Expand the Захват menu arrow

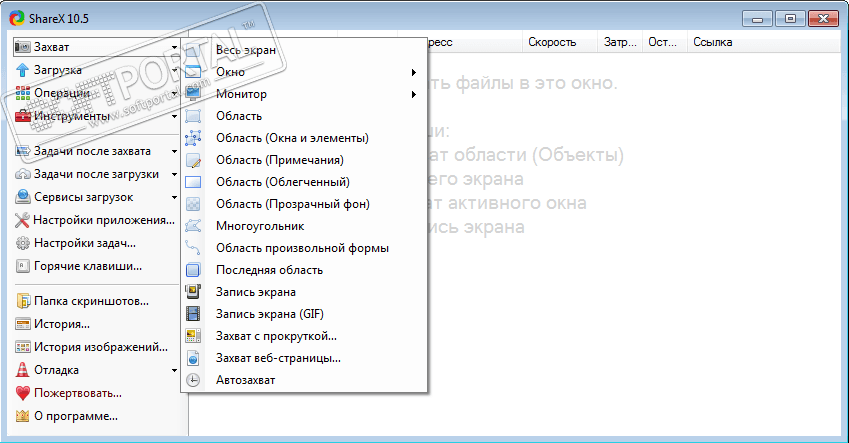coord(174,47)
